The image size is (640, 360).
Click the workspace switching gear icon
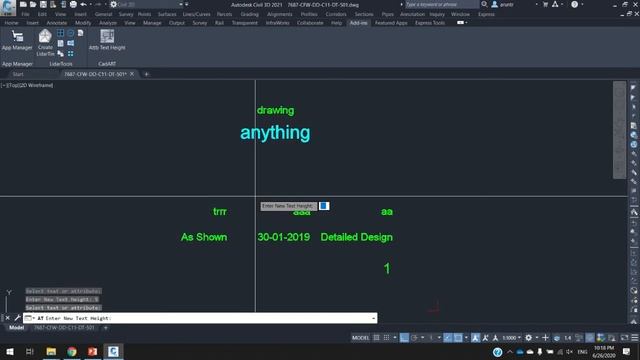tap(529, 338)
